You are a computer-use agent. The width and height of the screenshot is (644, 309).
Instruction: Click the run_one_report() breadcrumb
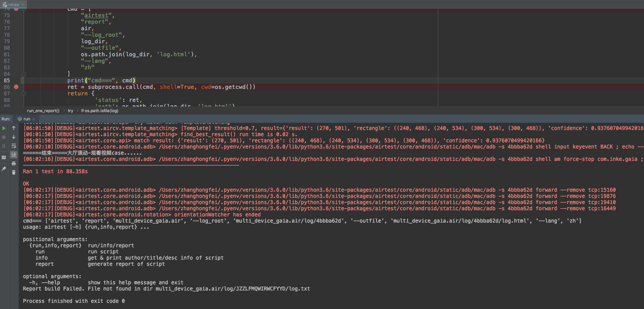pos(43,111)
